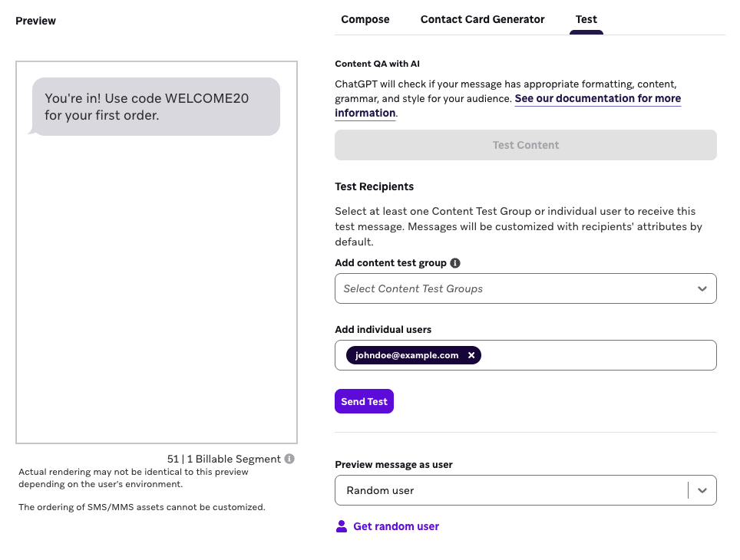Select the Test tab

(x=586, y=19)
